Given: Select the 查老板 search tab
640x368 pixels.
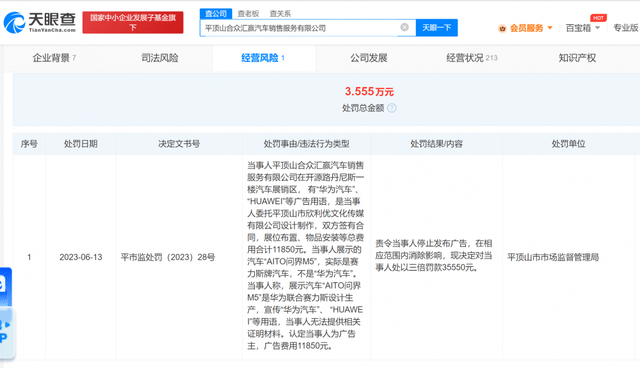Looking at the screenshot, I should click(x=248, y=13).
